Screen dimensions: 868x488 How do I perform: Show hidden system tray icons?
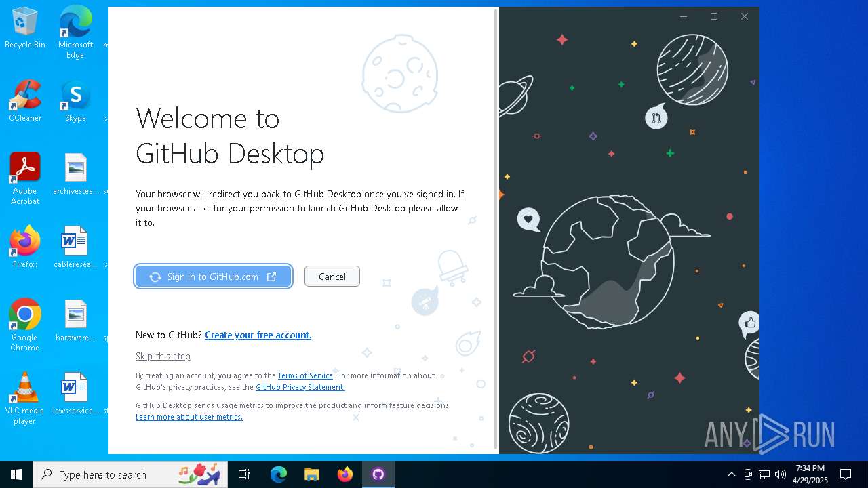731,474
